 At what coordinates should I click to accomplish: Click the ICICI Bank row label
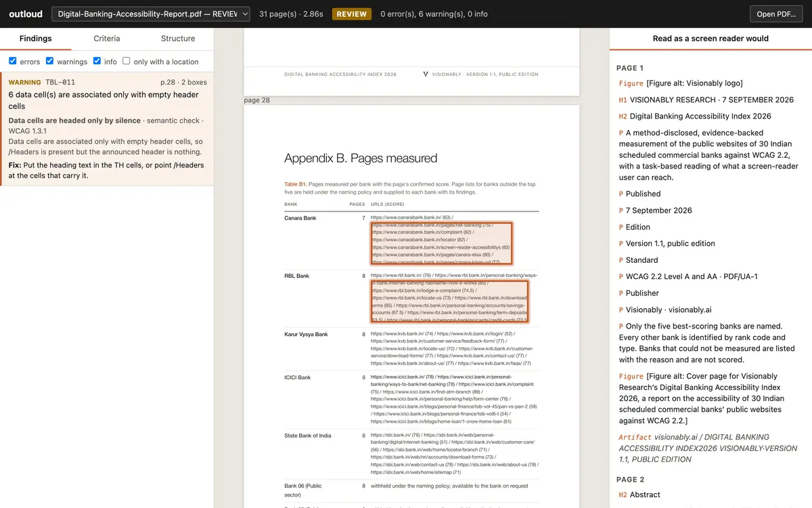pyautogui.click(x=297, y=377)
